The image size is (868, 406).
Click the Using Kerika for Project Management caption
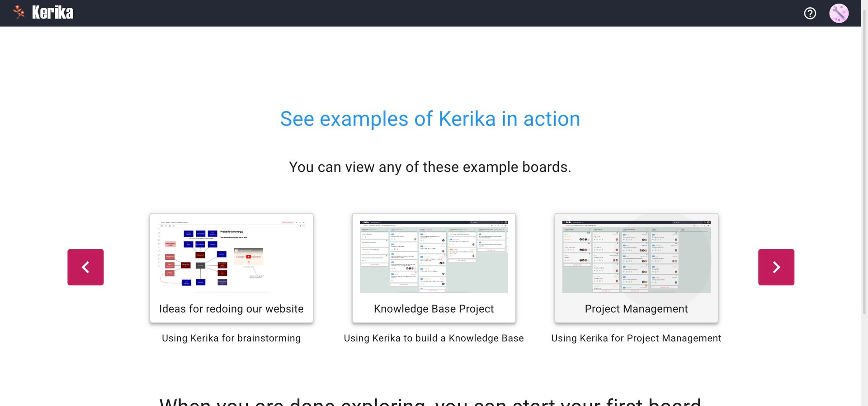(x=637, y=338)
